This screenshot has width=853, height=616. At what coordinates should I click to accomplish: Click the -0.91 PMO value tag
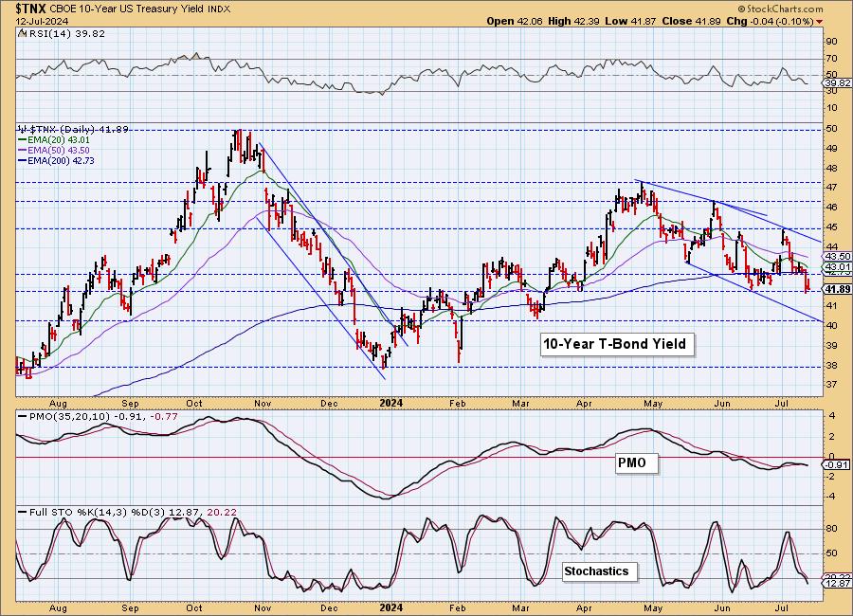point(837,465)
